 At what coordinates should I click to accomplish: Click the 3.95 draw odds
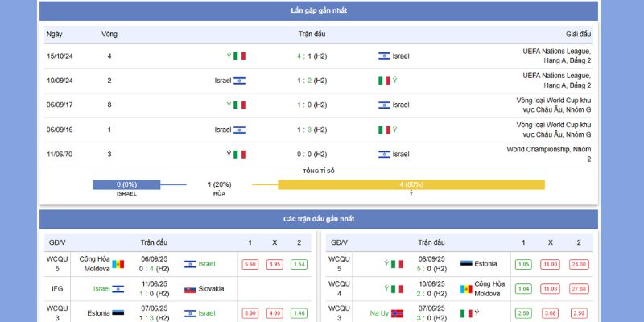[x=275, y=265]
